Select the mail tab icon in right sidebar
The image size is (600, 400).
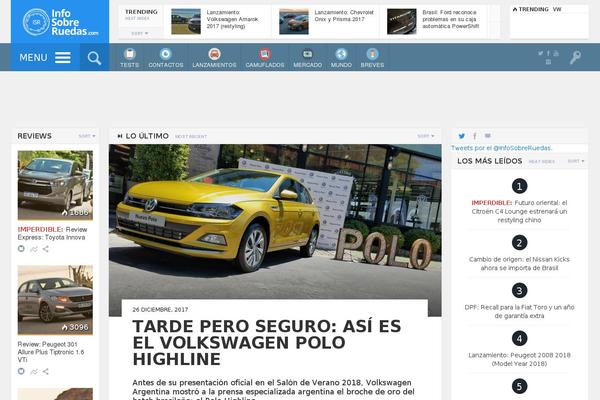click(x=488, y=136)
